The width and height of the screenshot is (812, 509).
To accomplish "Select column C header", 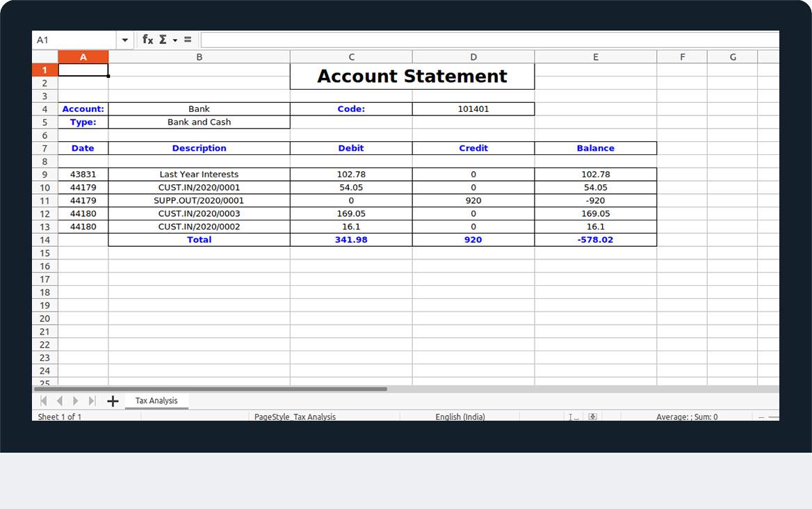I will (351, 57).
